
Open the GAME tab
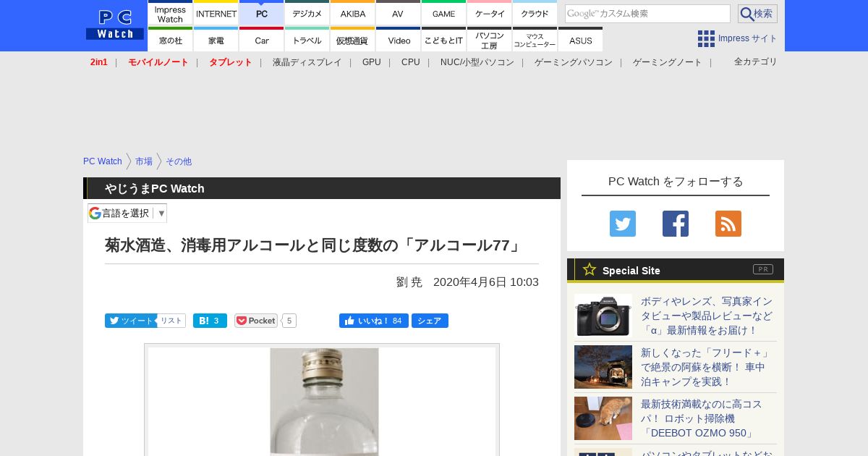(x=443, y=13)
